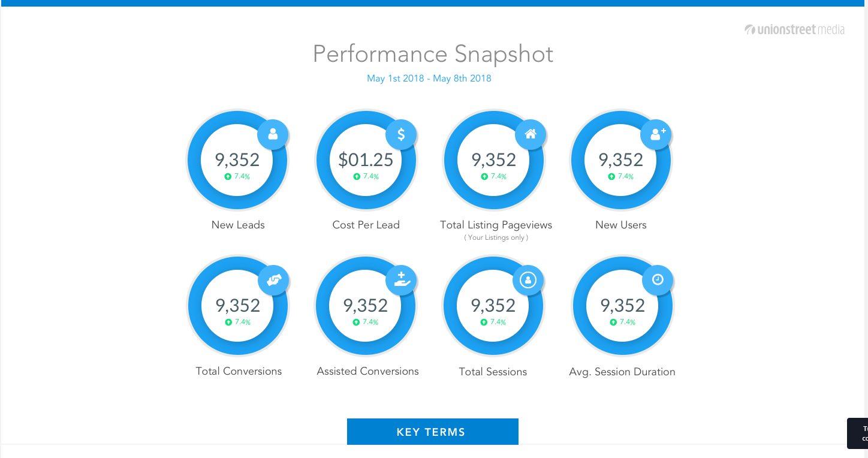Screen dimensions: 868x458
Task: Click the $01.25 Cost Per Lead value
Action: pos(366,160)
